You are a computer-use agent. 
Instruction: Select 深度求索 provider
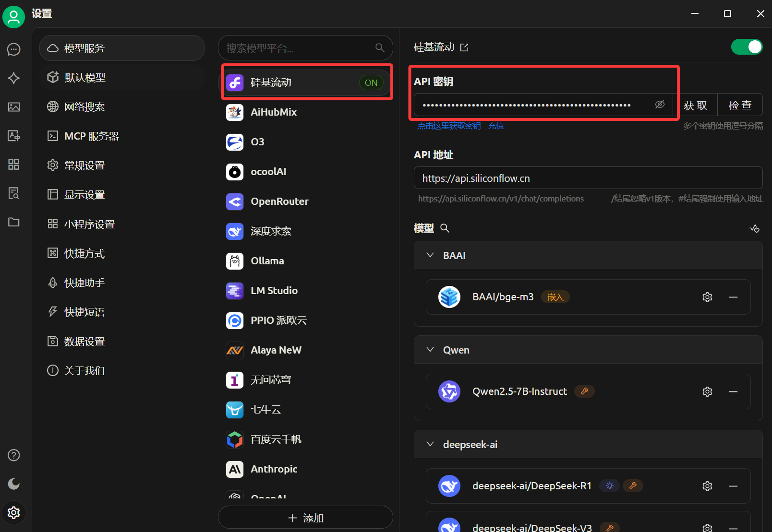(x=305, y=231)
